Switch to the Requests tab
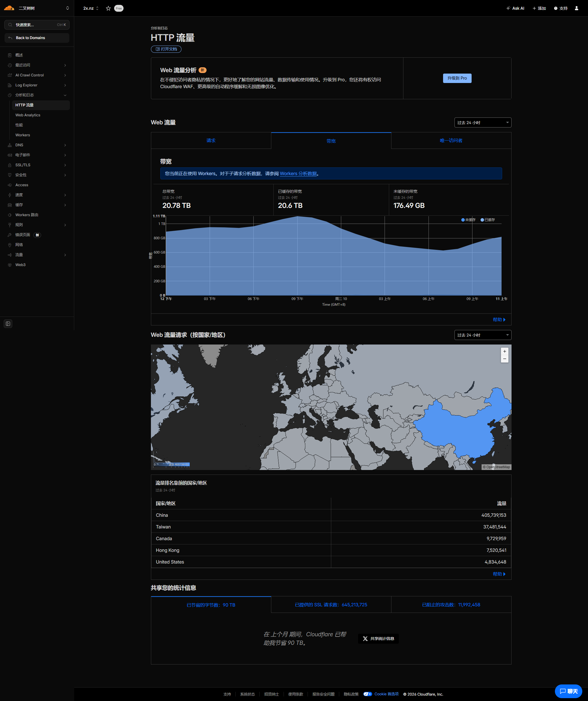Screen dimensions: 588x701 (x=211, y=141)
